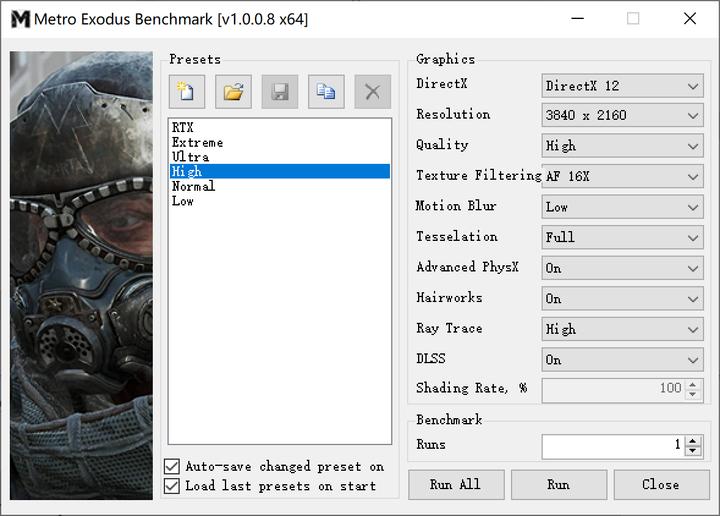Click the Delete preset X icon
720x516 pixels.
tap(372, 93)
